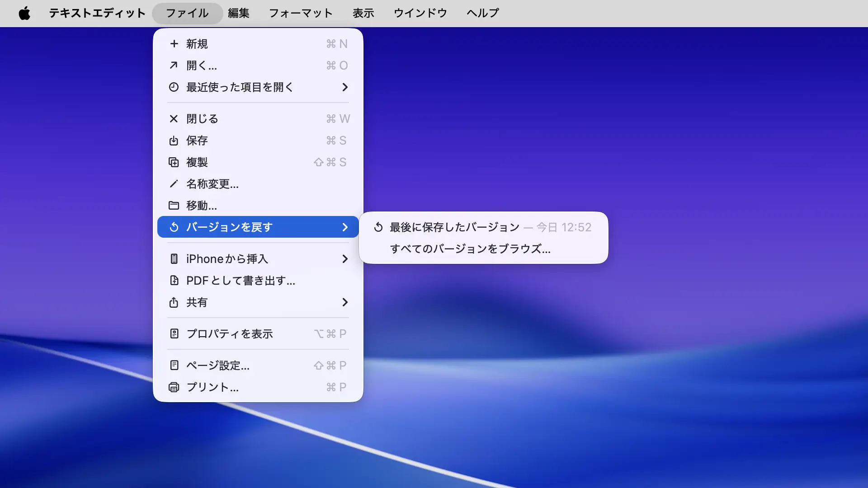Open the 編集 menu in the menu bar

pyautogui.click(x=238, y=13)
